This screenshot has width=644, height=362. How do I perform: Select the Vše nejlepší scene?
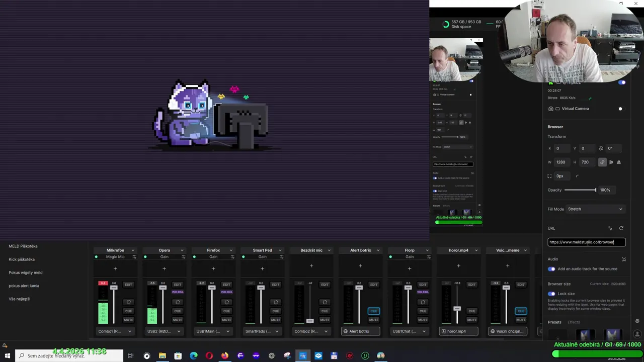(20, 299)
